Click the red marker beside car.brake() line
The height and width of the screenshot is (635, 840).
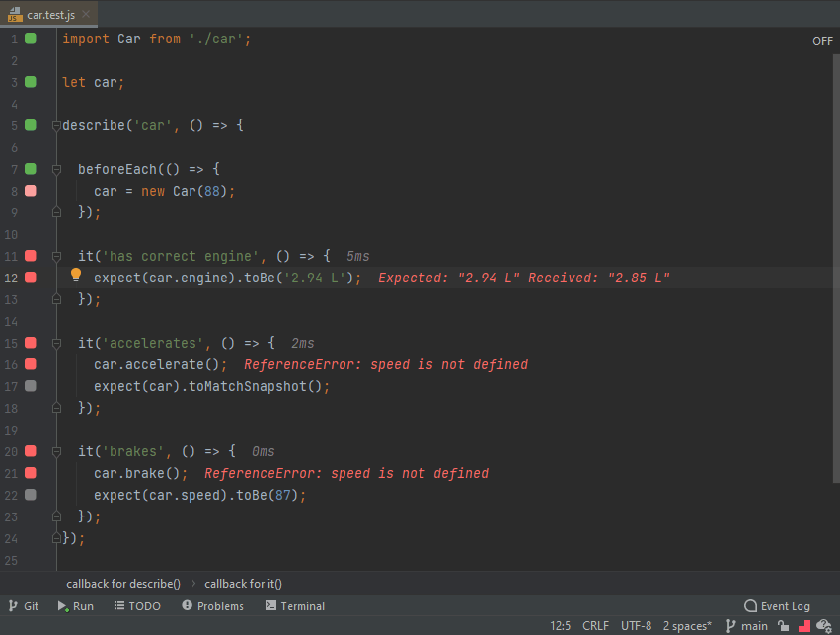tap(31, 473)
